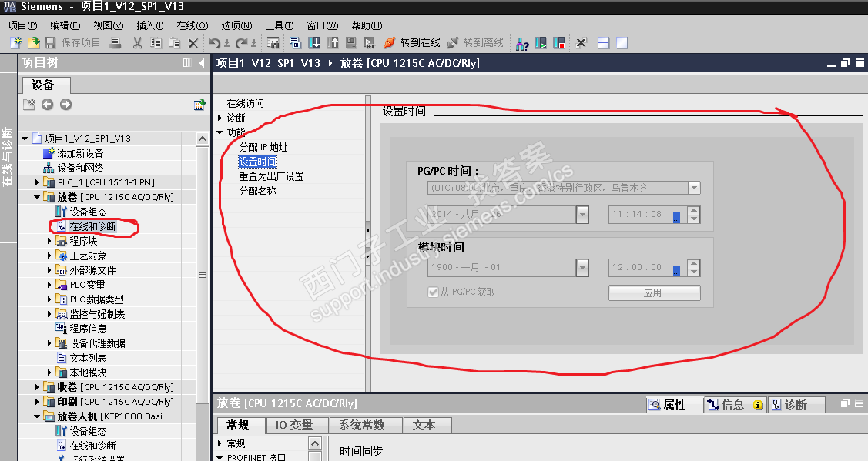The width and height of the screenshot is (868, 461).
Task: Open the 项目(P) menu
Action: coord(22,25)
